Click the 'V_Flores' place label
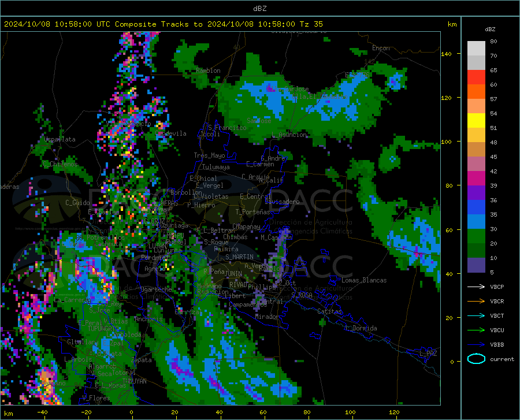 point(96,398)
